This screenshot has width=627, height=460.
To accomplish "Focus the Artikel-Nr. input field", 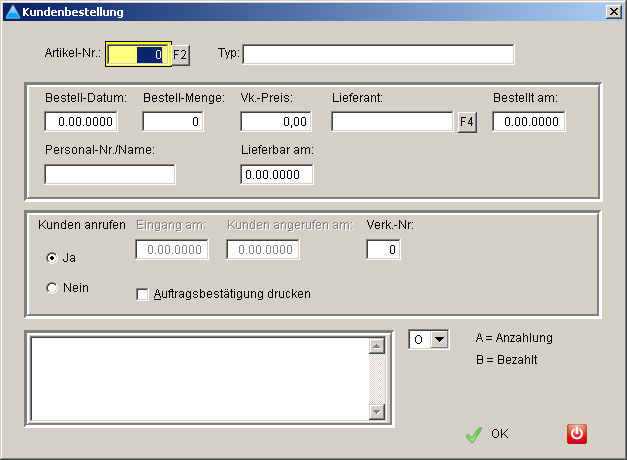I will tap(138, 54).
